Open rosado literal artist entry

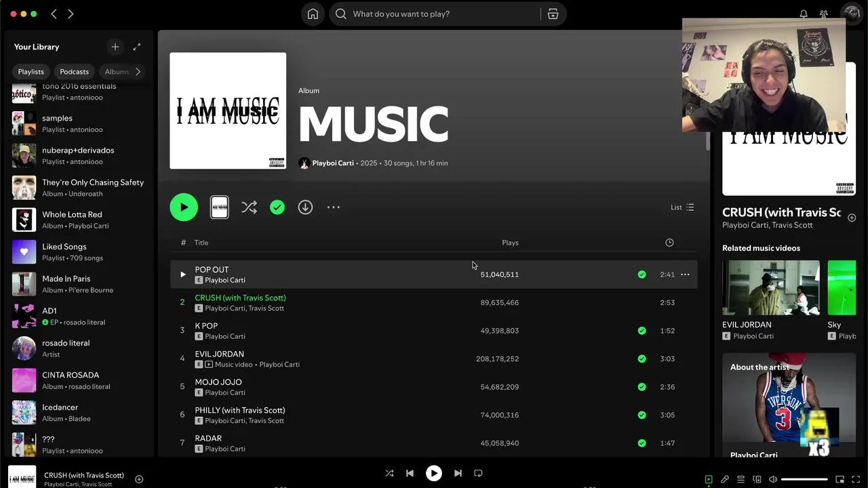pos(80,348)
